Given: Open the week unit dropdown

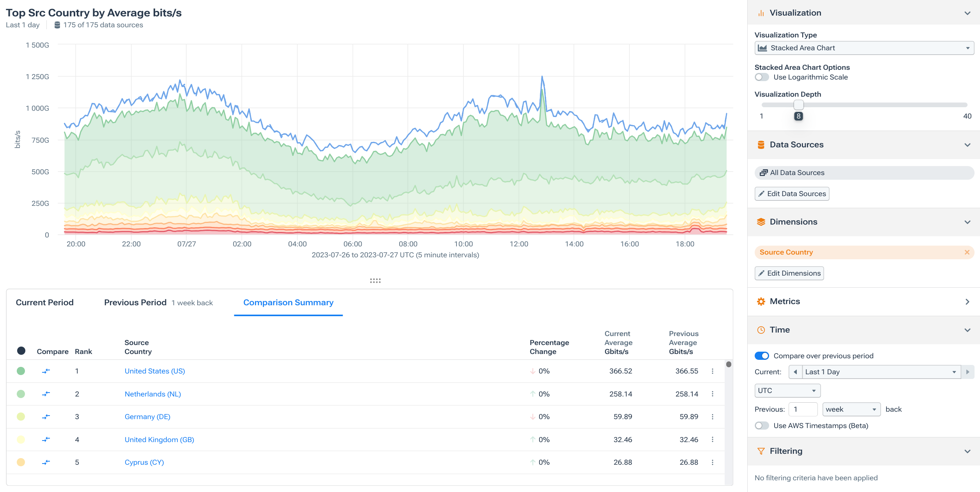Looking at the screenshot, I should tap(851, 409).
